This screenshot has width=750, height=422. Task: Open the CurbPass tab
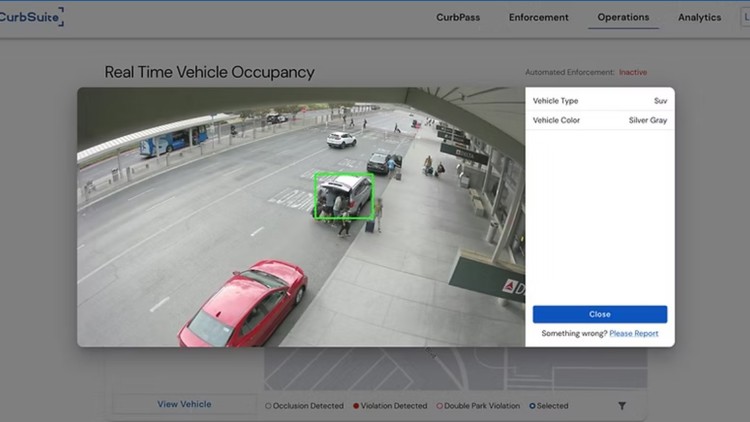(x=458, y=17)
